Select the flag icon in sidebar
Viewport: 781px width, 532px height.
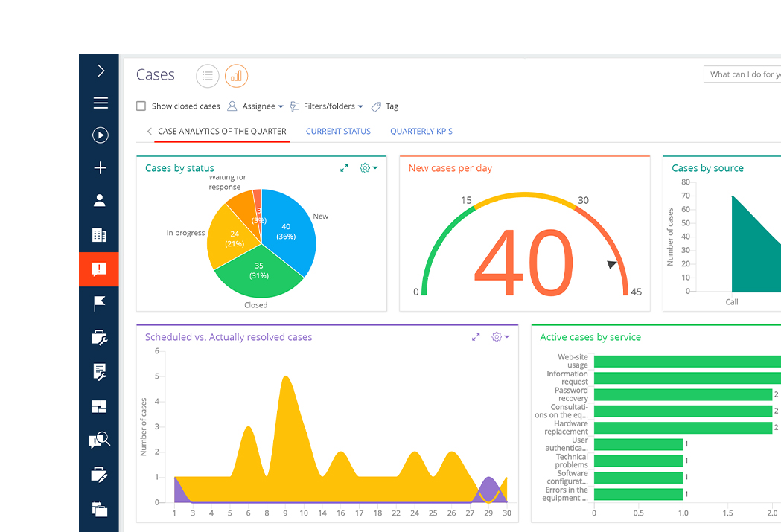100,303
